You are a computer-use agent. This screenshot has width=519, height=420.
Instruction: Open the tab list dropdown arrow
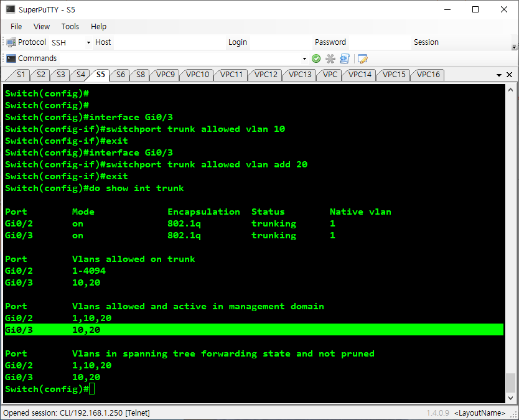point(499,75)
